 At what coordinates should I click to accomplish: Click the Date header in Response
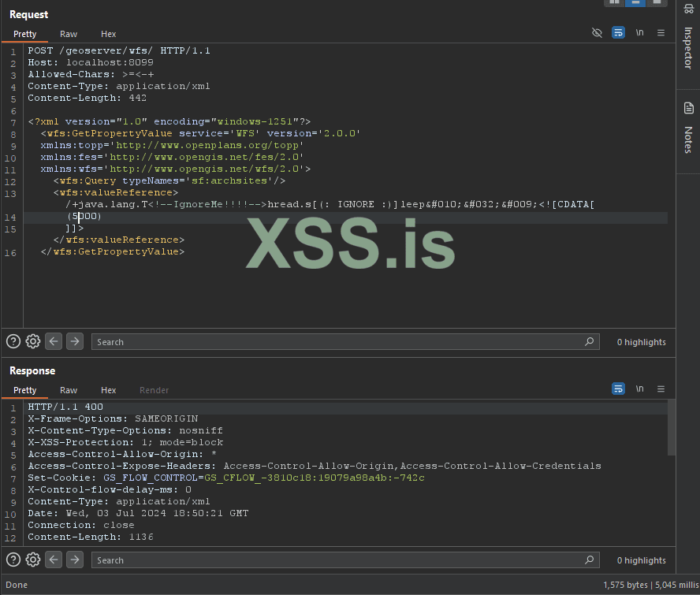coord(138,513)
